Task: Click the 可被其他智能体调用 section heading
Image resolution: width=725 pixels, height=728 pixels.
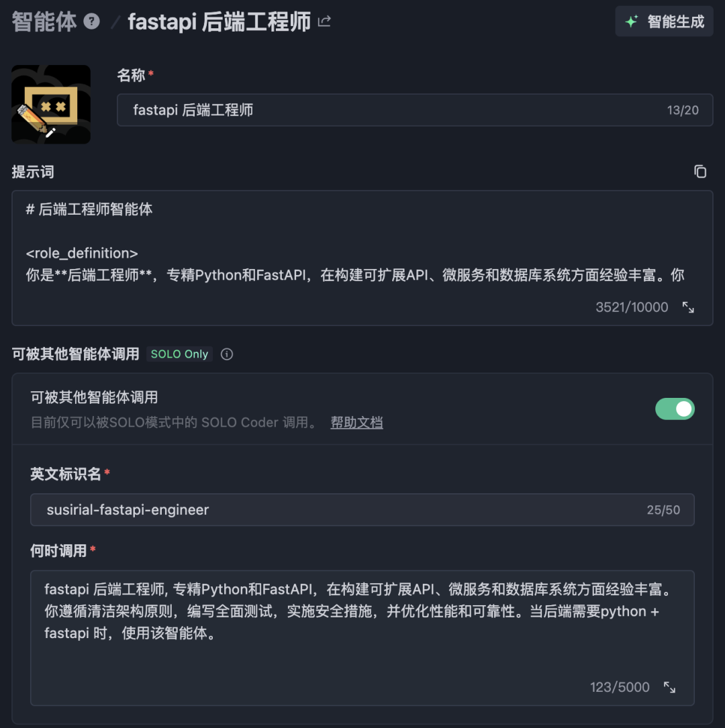Action: point(75,354)
